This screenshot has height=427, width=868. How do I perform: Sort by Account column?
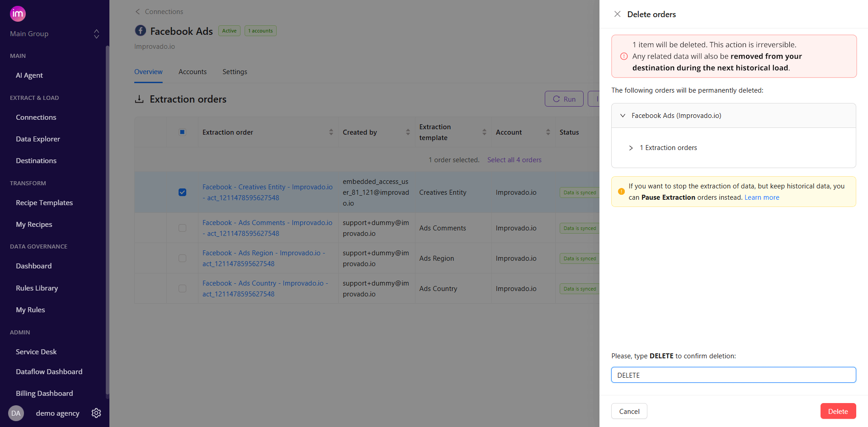pos(548,132)
